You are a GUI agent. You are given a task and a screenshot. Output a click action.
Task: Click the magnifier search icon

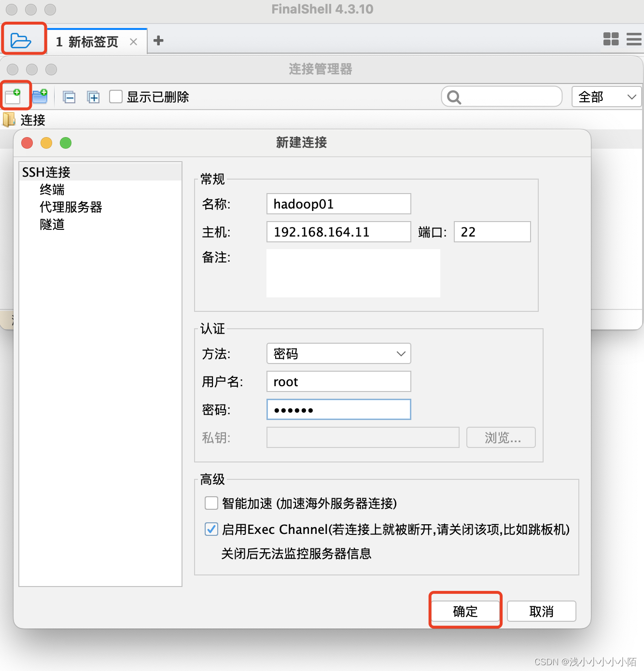click(x=454, y=97)
